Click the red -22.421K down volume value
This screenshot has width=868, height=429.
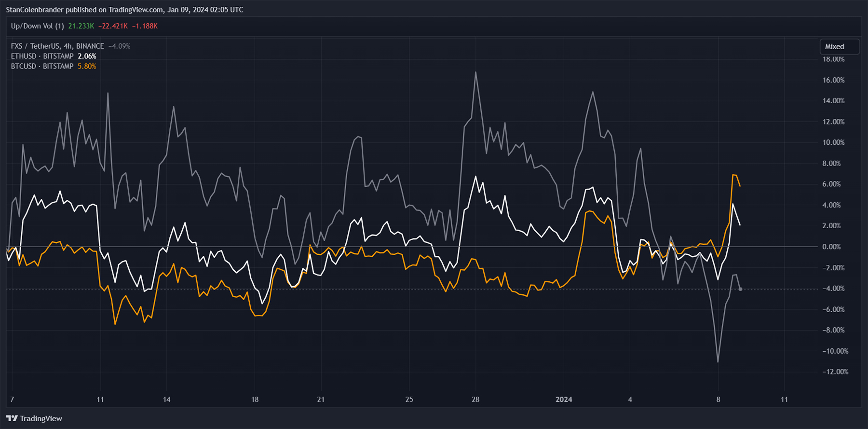113,26
